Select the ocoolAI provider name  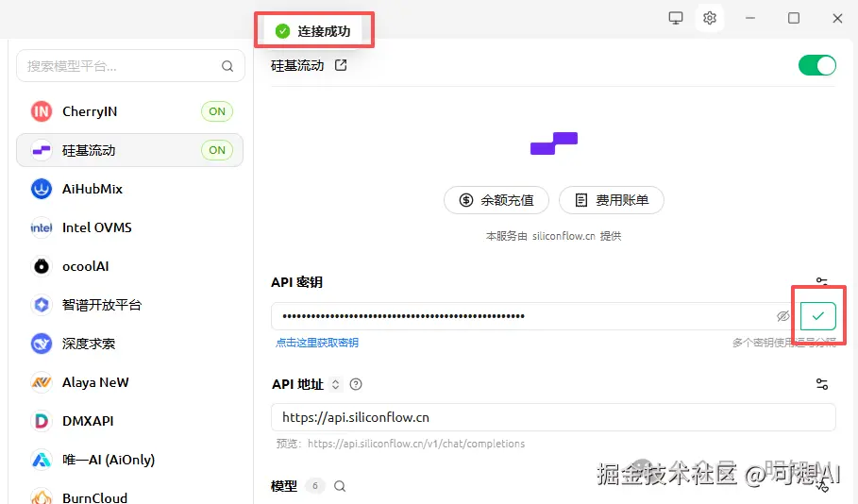pos(85,266)
